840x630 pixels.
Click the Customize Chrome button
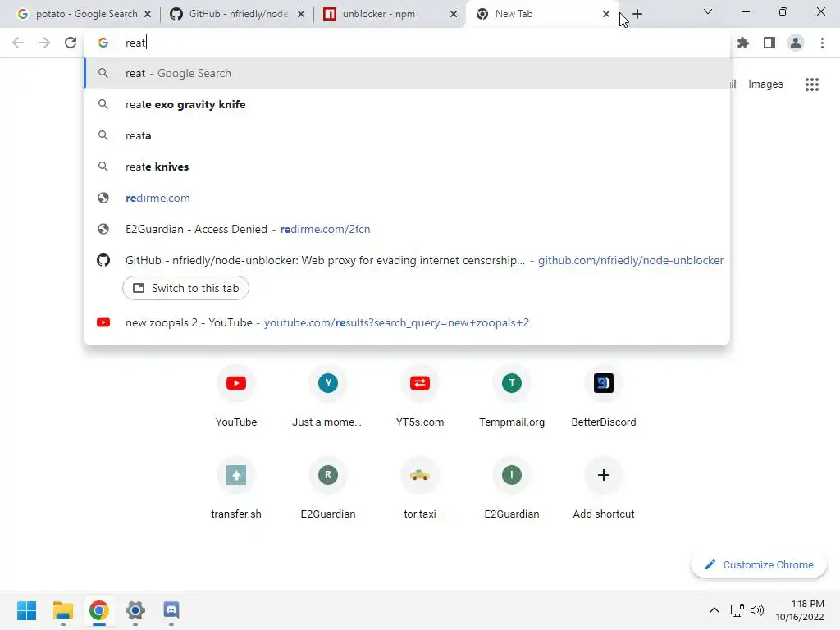[759, 564]
